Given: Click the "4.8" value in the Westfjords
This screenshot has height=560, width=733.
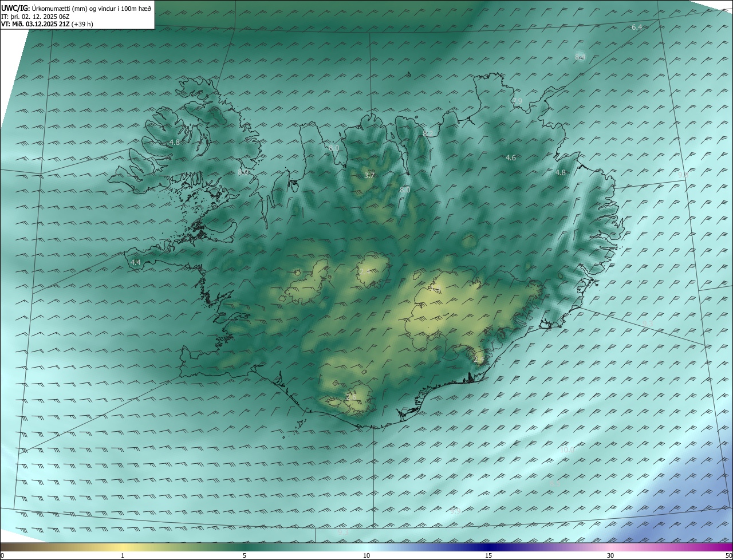Looking at the screenshot, I should (x=175, y=142).
